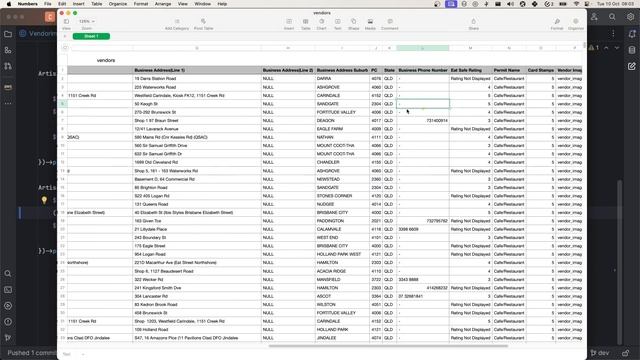Open the Help menu
The height and width of the screenshot is (360, 640).
pos(222,4)
